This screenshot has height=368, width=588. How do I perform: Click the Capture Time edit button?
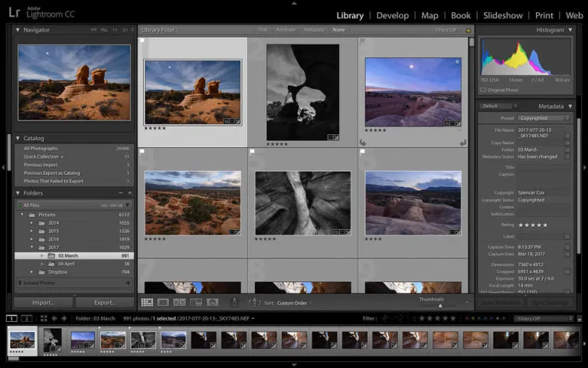pos(568,247)
